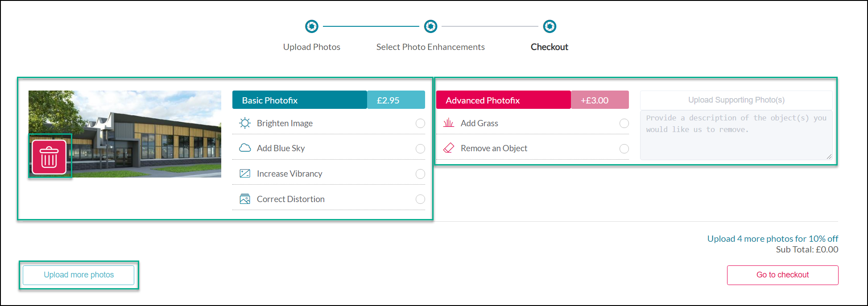The image size is (868, 306).
Task: Click the Correct Distortion picture icon
Action: coord(245,199)
